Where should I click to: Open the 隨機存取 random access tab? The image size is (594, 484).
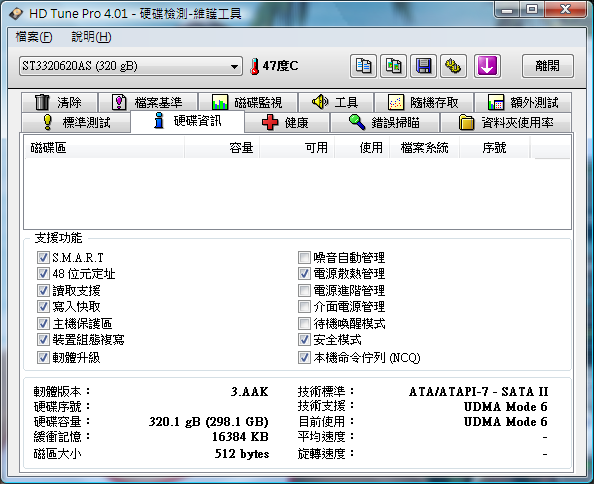click(424, 102)
